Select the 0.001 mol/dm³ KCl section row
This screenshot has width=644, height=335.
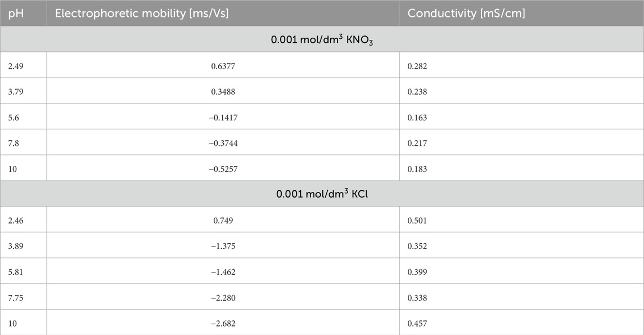coord(322,193)
